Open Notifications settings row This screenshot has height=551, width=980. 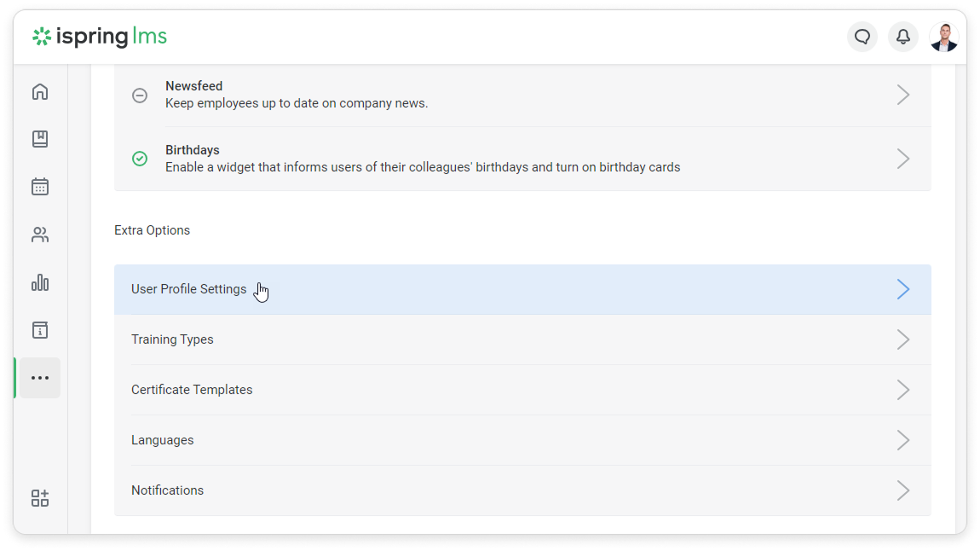click(168, 490)
